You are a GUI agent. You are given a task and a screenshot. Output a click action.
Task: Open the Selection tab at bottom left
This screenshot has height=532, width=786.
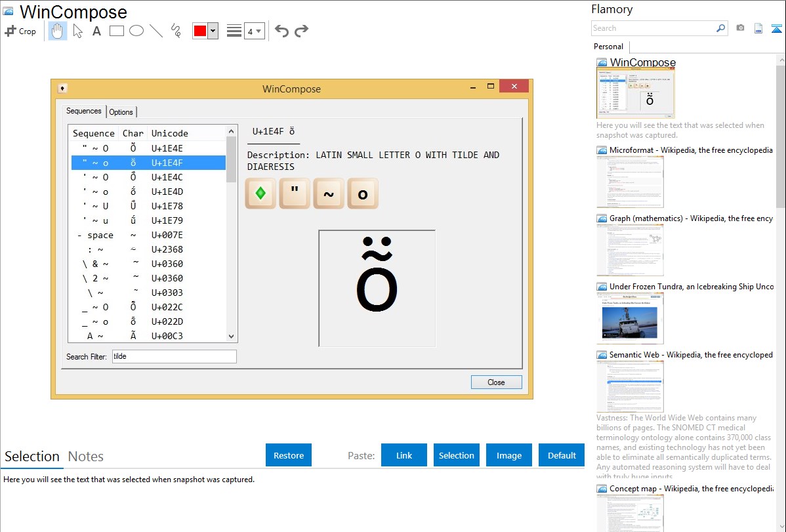32,457
